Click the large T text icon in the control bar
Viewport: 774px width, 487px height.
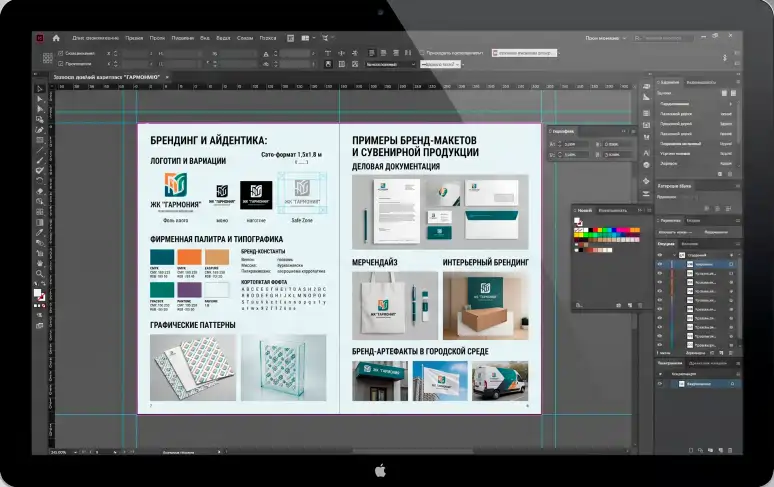click(x=327, y=53)
